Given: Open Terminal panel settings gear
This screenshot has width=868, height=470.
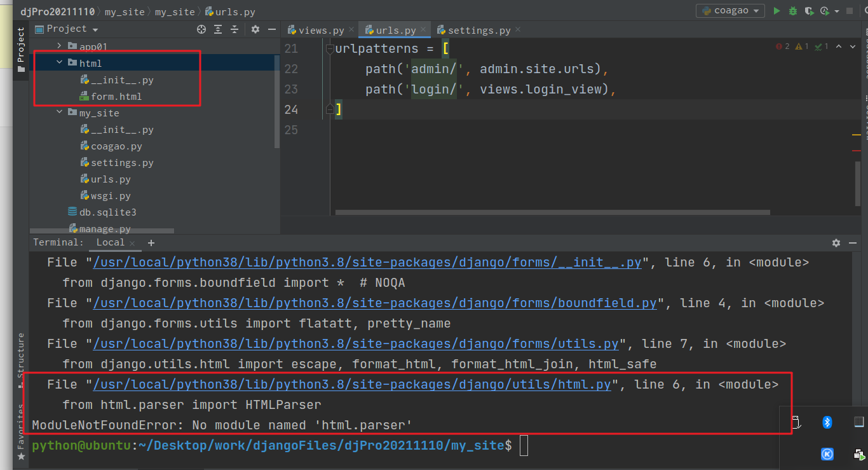Looking at the screenshot, I should [836, 243].
